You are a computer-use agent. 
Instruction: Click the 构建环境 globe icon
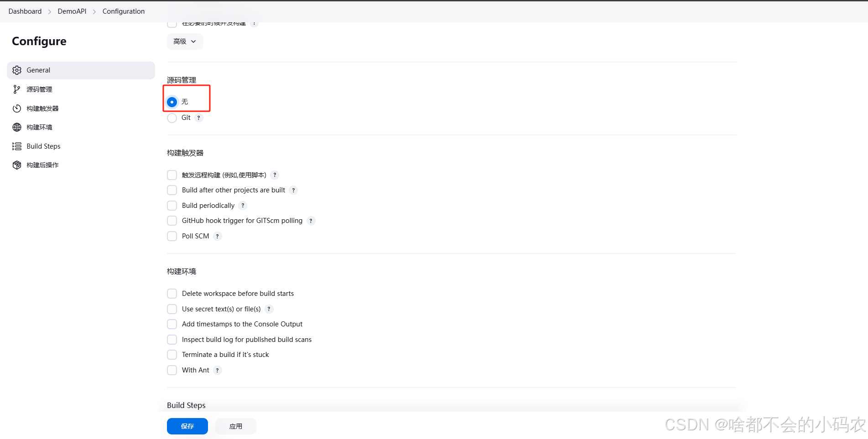[x=16, y=127]
